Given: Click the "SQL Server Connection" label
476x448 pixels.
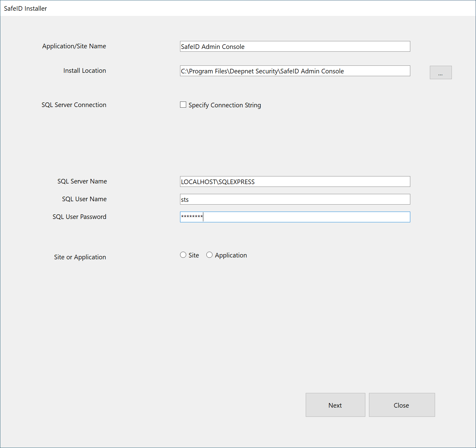Looking at the screenshot, I should (x=74, y=105).
